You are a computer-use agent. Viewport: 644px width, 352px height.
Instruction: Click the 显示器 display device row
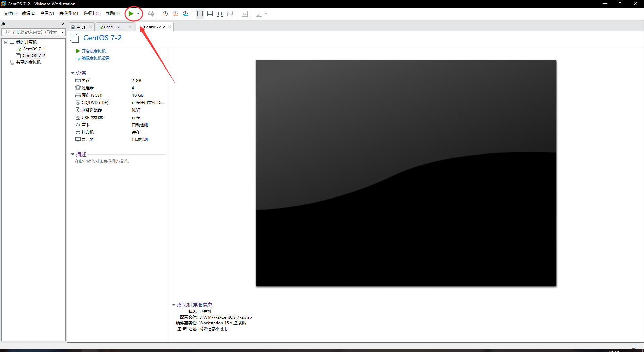point(120,140)
